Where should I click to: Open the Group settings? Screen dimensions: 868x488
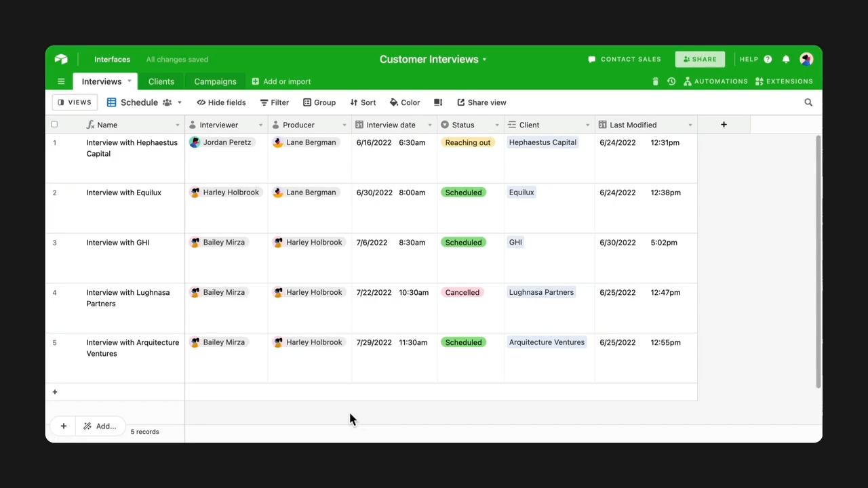(x=319, y=102)
